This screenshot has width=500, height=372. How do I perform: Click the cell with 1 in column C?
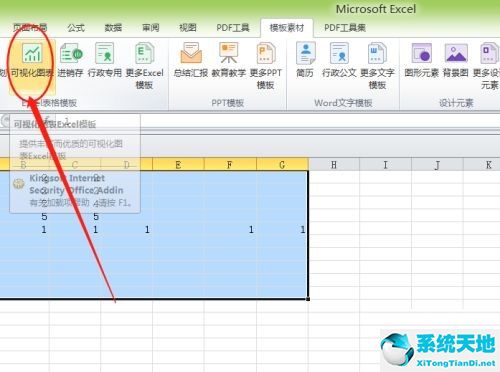(x=75, y=229)
